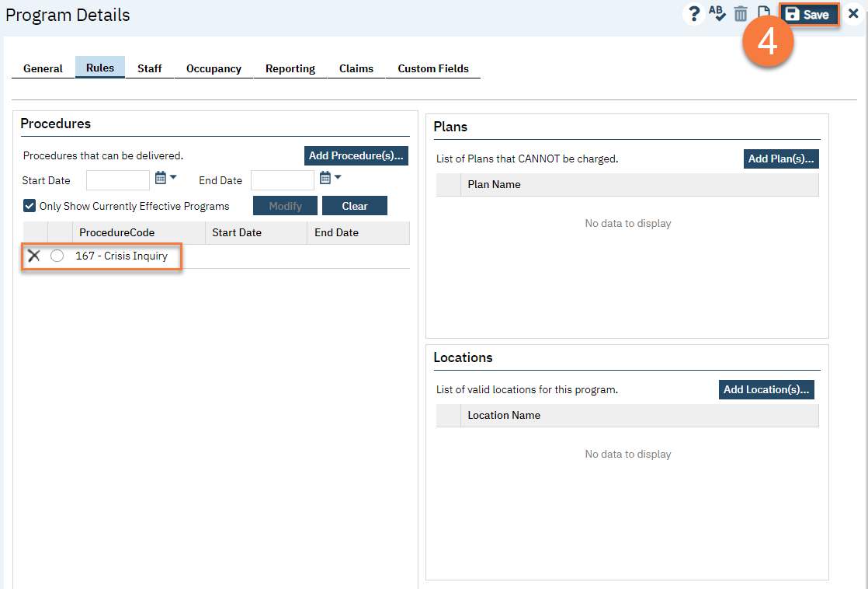
Task: Select the 167 - Crisis Inquiry radio button
Action: [x=57, y=256]
